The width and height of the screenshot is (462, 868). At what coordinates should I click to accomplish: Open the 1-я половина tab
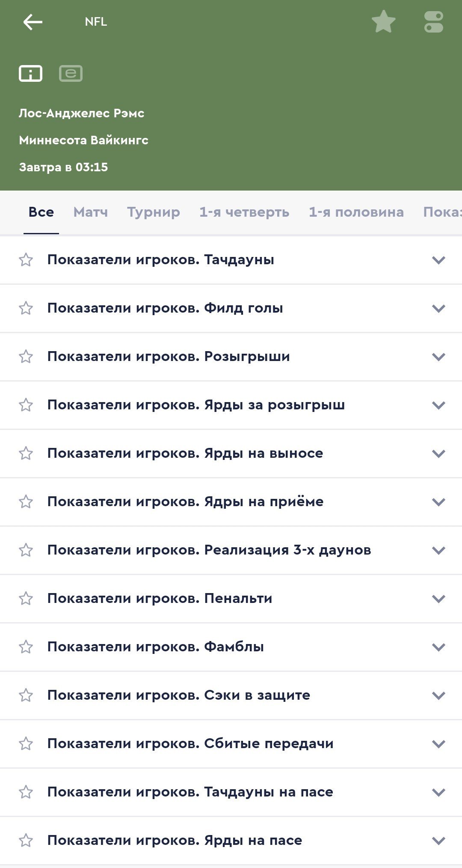point(356,212)
